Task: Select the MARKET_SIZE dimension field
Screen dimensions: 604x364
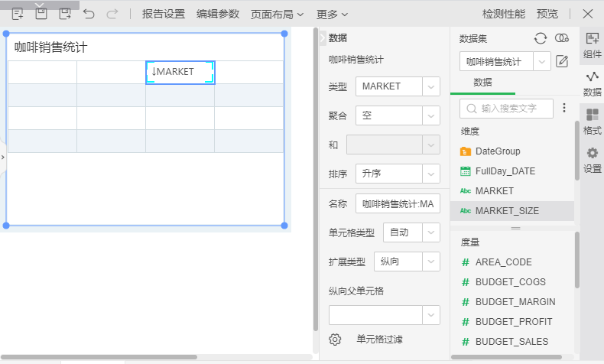Action: coord(508,211)
